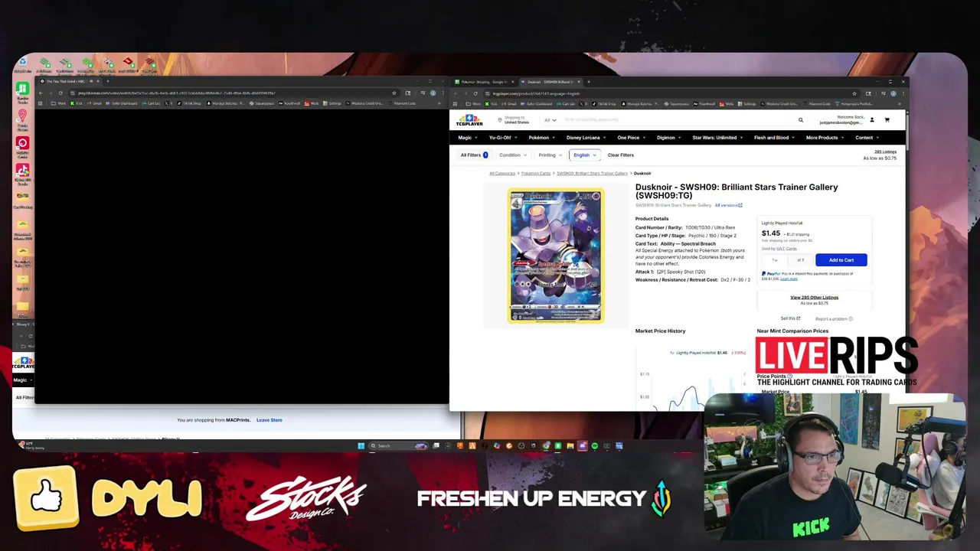Screen dimensions: 980x551
Task: Click the Add to Cart button
Action: pyautogui.click(x=841, y=260)
